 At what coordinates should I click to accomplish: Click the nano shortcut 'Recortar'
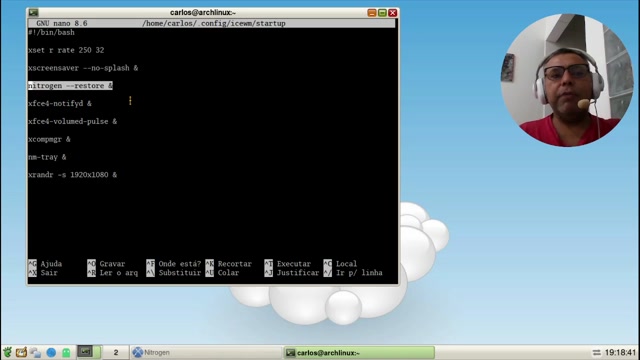[235, 264]
